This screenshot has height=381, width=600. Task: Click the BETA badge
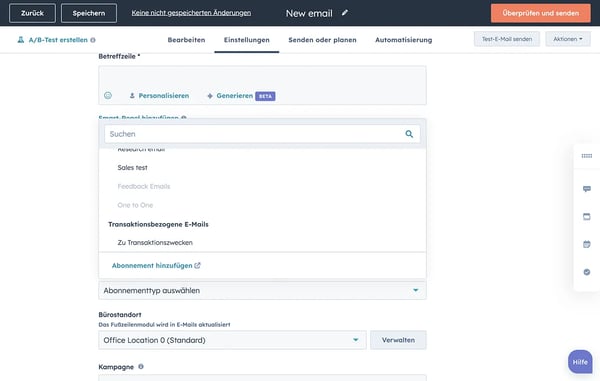[265, 96]
